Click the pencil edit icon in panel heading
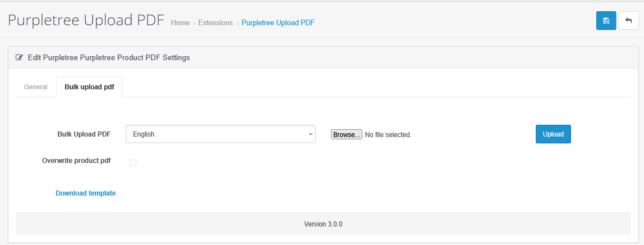The height and width of the screenshot is (245, 644). pyautogui.click(x=20, y=57)
